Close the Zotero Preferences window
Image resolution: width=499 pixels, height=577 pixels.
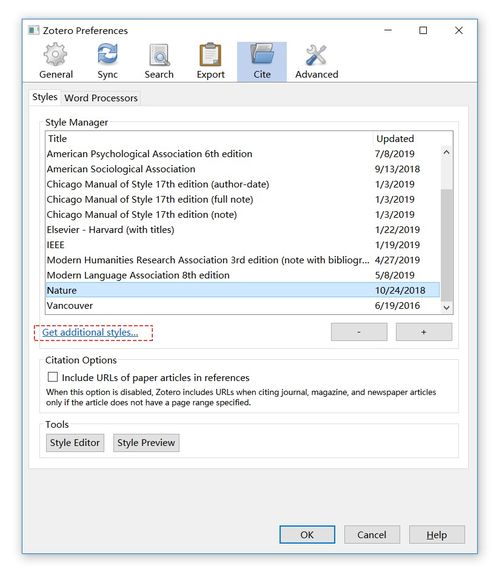pyautogui.click(x=459, y=30)
